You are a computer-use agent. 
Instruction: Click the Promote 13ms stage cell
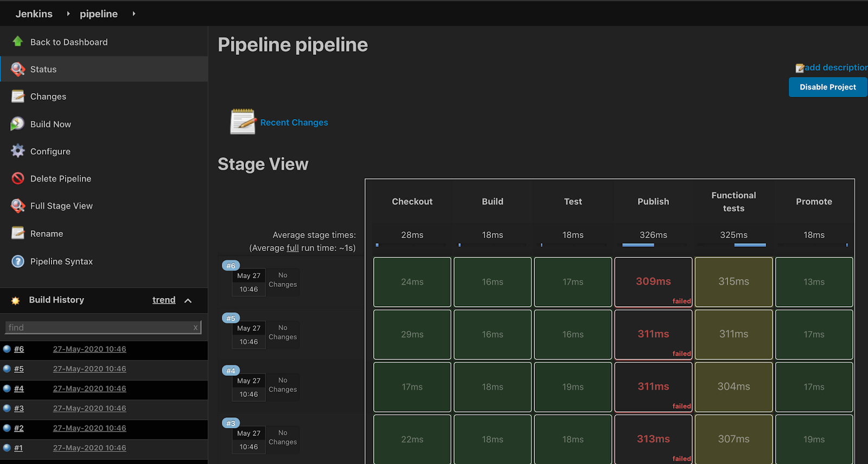pos(814,282)
